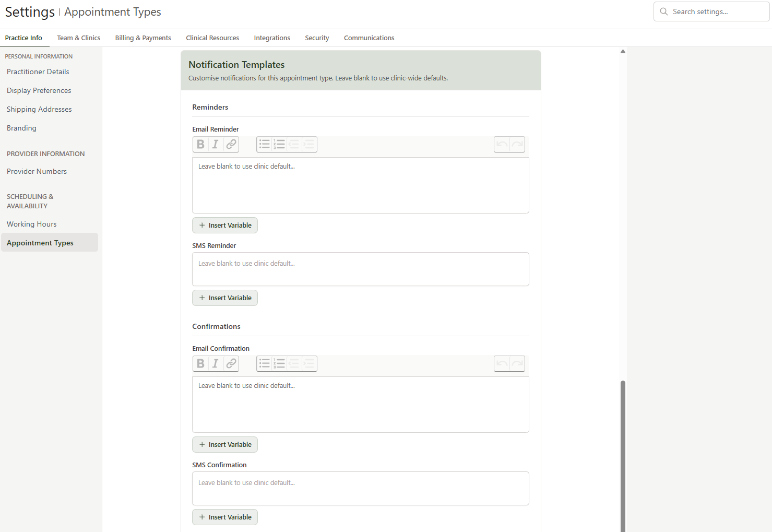Select the Increase indent icon in Email Reminder toolbar
Viewport: 772px width, 532px height.
point(308,144)
